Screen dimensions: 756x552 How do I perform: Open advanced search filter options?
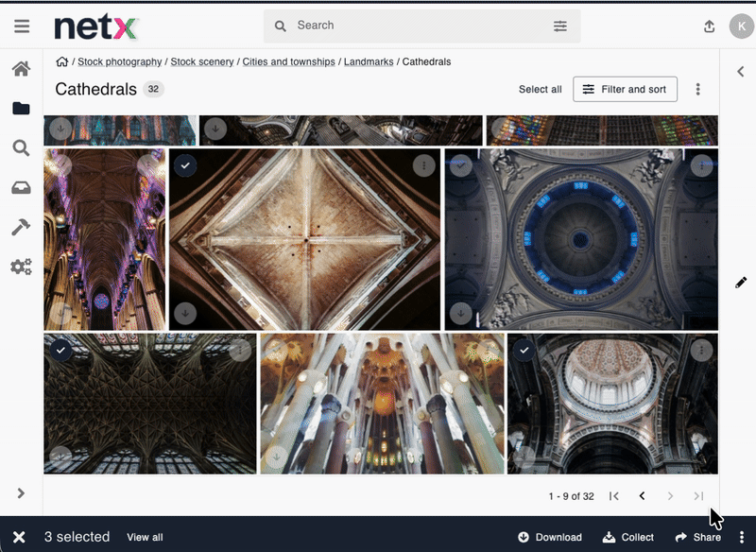(x=560, y=26)
